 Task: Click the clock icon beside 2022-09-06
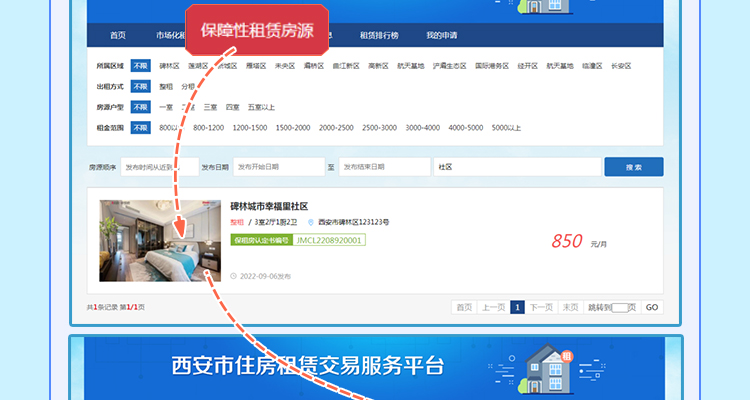[x=234, y=275]
